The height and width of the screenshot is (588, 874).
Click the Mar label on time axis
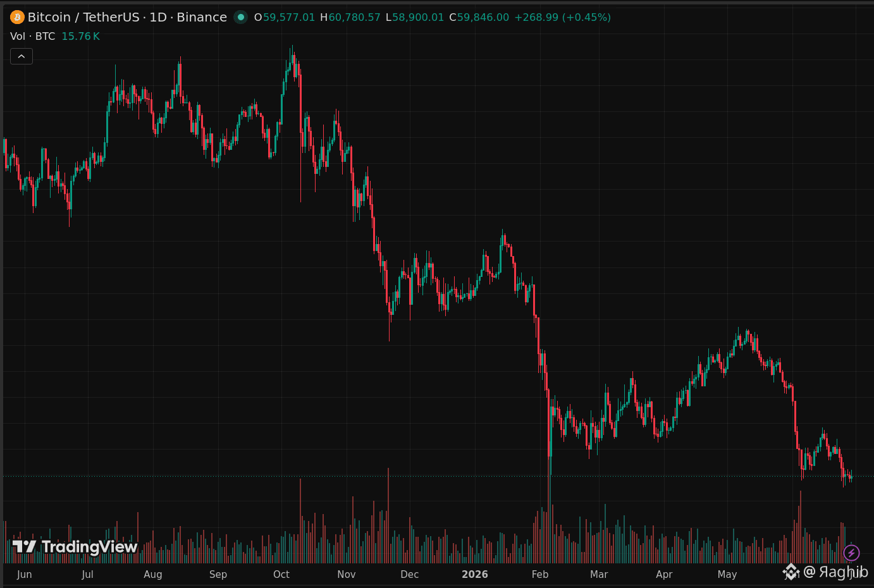pyautogui.click(x=599, y=574)
